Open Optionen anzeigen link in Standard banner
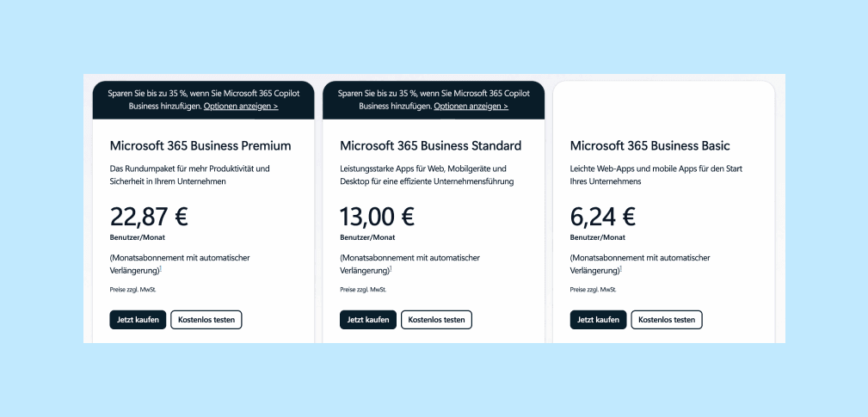Screen dimensions: 868x417 [471, 107]
